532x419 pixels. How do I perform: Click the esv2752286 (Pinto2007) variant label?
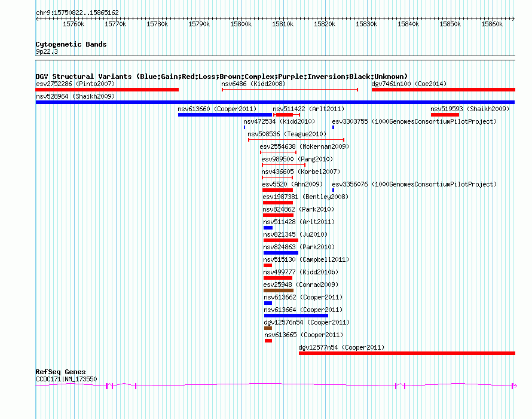(x=75, y=84)
